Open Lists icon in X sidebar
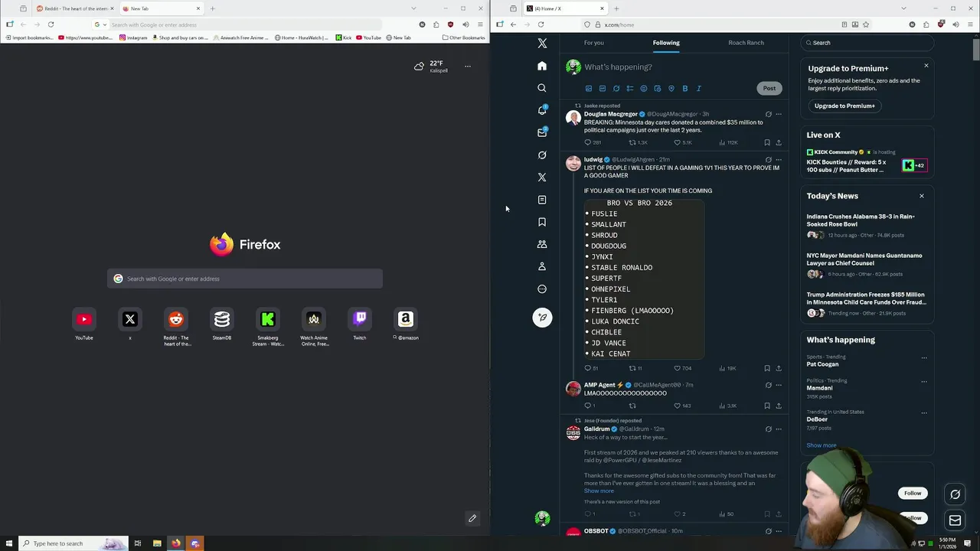 click(542, 200)
